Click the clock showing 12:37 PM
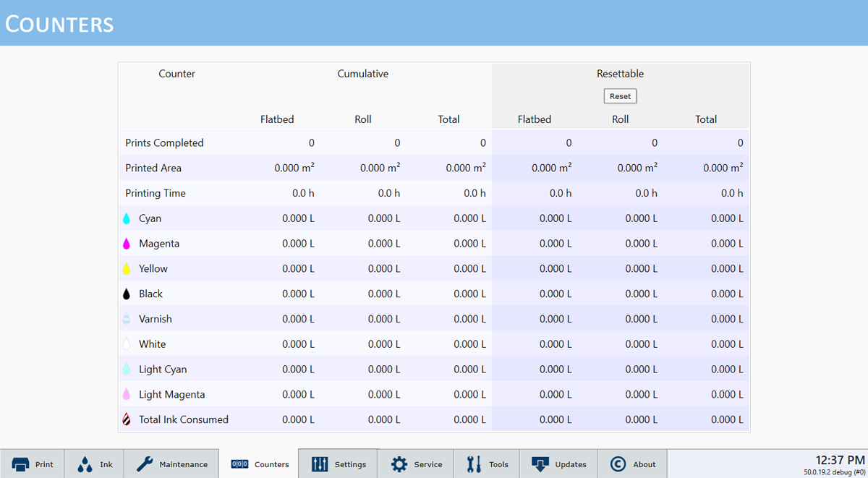The image size is (868, 478). point(840,460)
